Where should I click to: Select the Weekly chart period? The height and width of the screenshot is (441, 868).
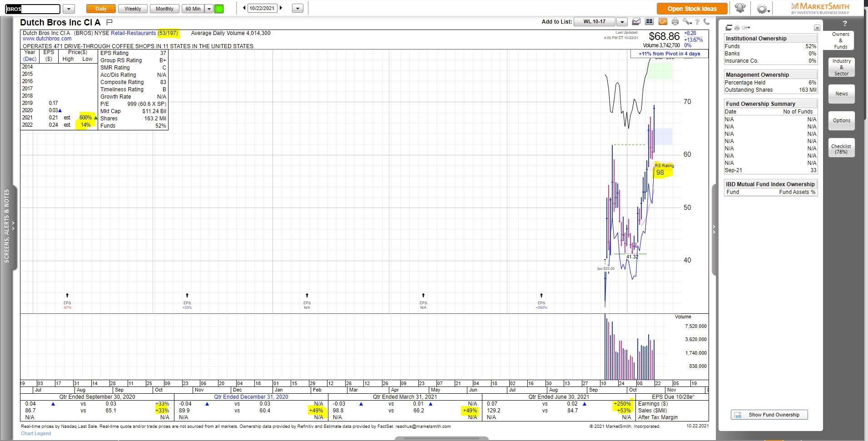pos(133,9)
